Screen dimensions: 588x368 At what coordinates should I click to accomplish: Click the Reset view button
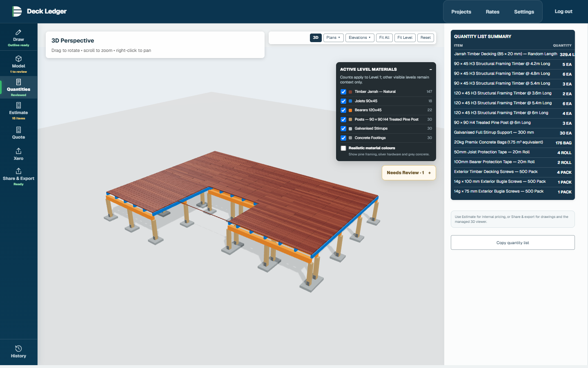coord(425,38)
